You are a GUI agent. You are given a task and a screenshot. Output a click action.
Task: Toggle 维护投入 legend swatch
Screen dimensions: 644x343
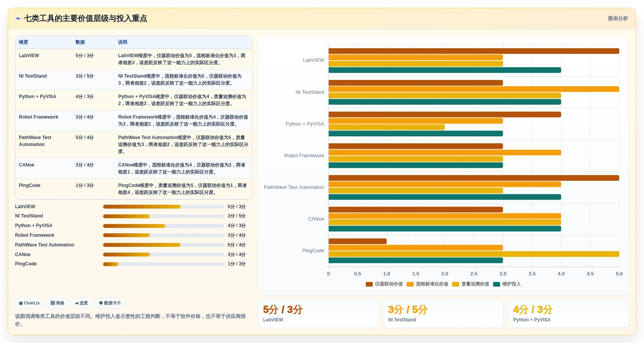pos(497,284)
